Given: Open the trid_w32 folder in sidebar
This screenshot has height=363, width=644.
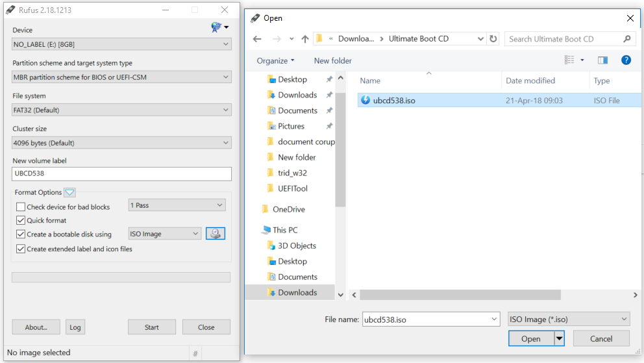Looking at the screenshot, I should 292,173.
